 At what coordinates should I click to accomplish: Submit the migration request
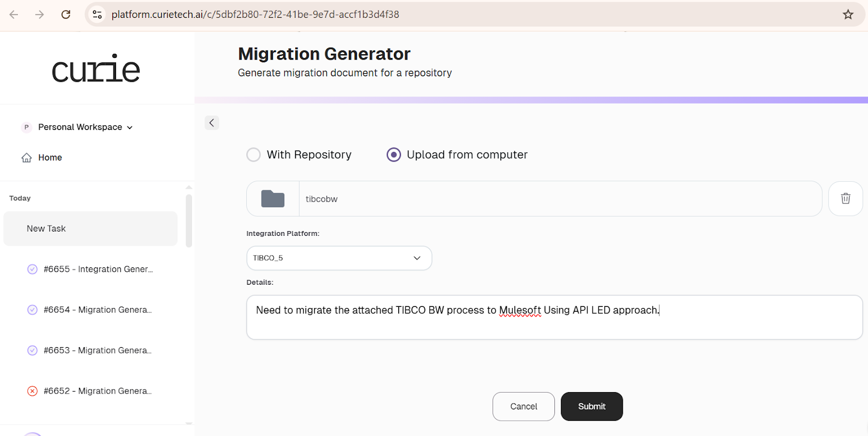point(592,407)
